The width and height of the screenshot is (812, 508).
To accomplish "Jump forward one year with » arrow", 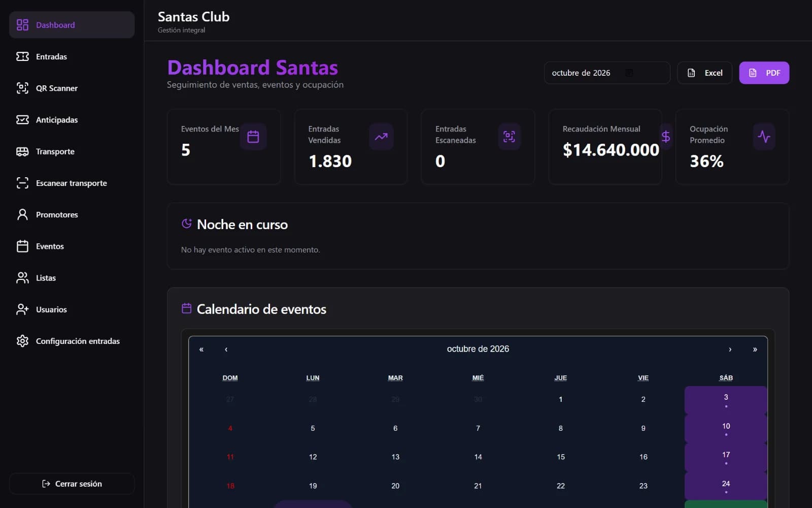I will click(755, 349).
